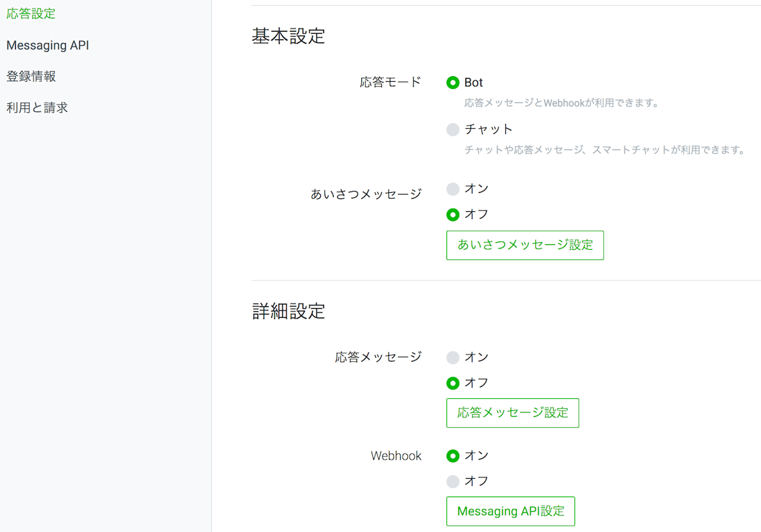Turn あいさつメッセージ オン
This screenshot has height=532, width=761.
[453, 189]
